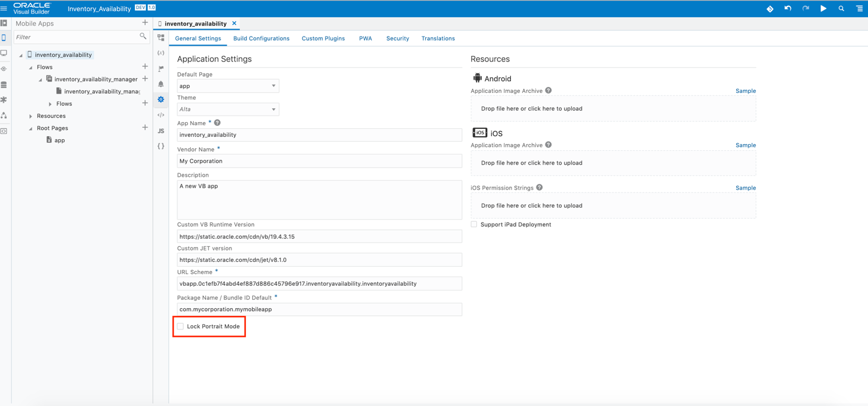This screenshot has width=868, height=406.
Task: Open the Custom Plugins tab
Action: (x=323, y=38)
